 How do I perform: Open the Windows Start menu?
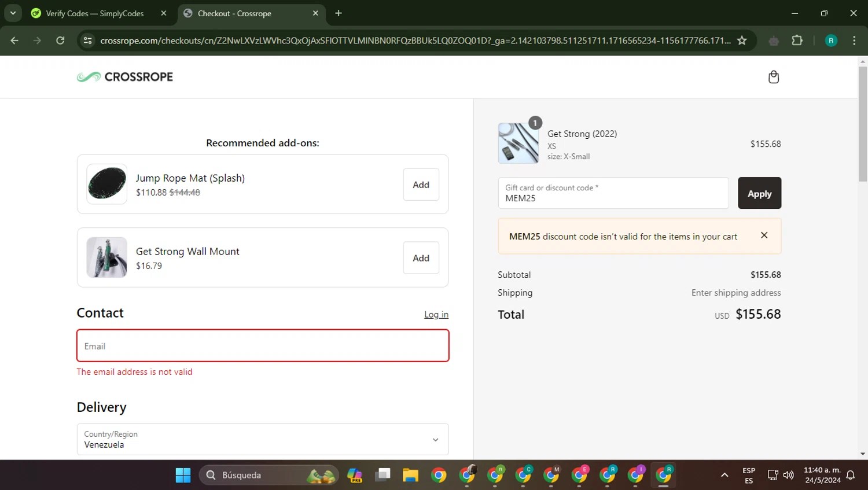(x=183, y=475)
